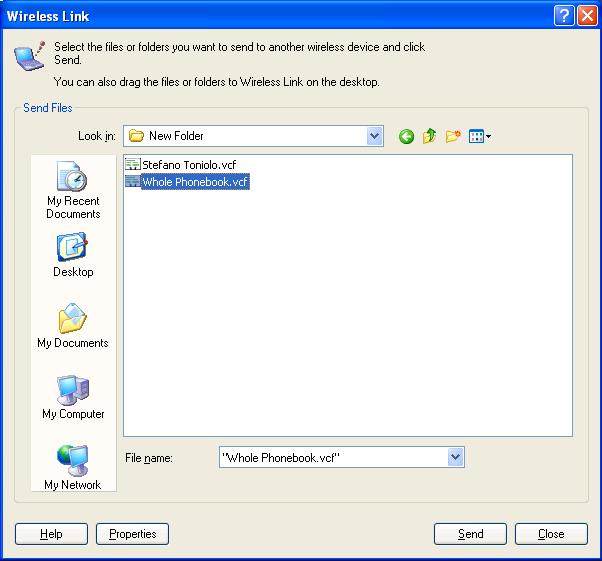Close the Wireless Link dialog window
Viewport: 602px width, 561px height.
587,15
